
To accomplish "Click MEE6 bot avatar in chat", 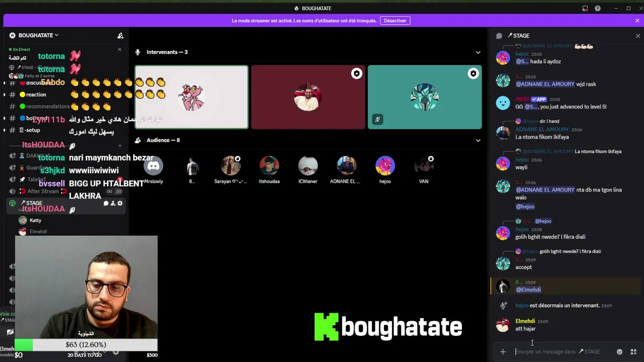I will click(503, 103).
